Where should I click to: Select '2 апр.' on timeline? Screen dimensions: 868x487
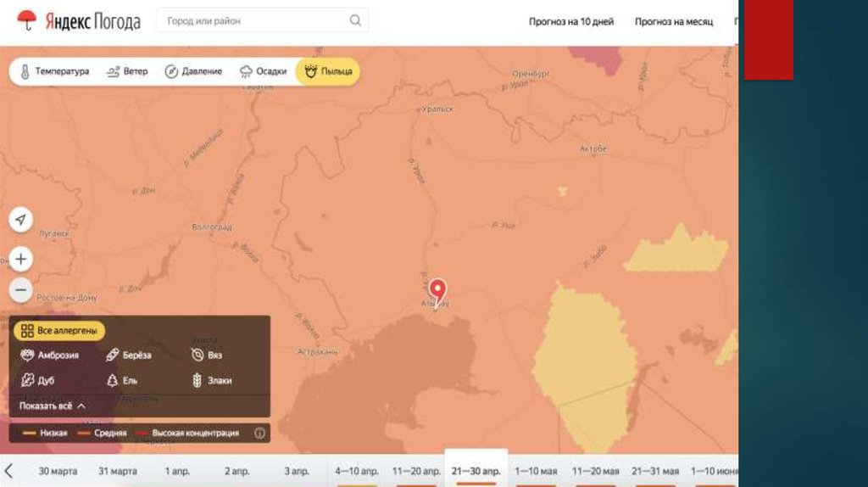pyautogui.click(x=237, y=472)
